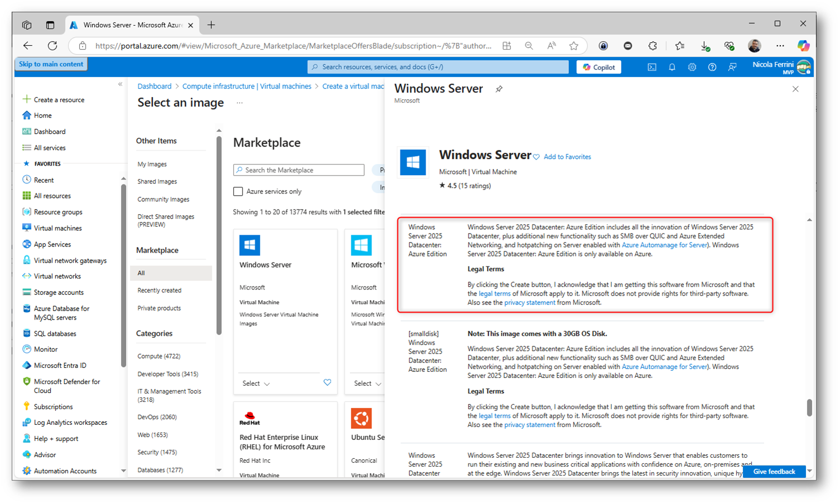Close the Windows Server details blade

[795, 89]
